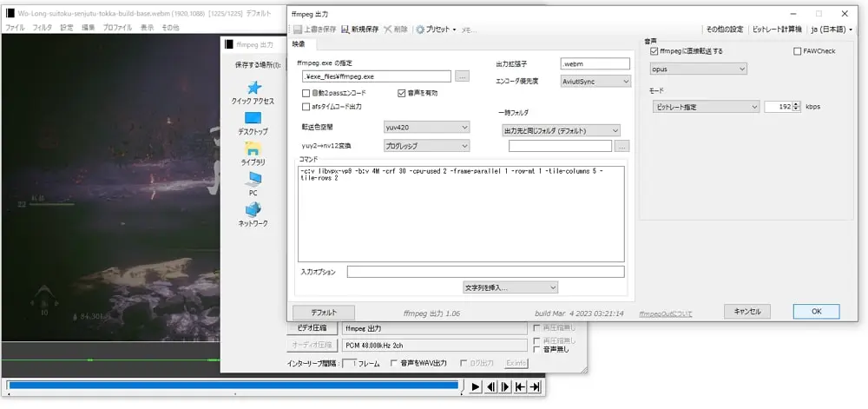This screenshot has width=868, height=409.
Task: Enable 自動2passエンコード checkbox
Action: point(306,93)
